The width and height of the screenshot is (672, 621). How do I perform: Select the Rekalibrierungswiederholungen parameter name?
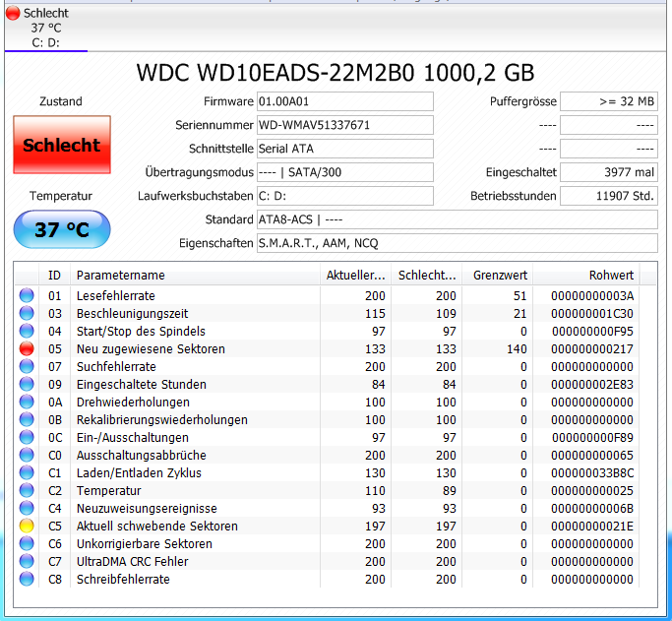pyautogui.click(x=162, y=419)
